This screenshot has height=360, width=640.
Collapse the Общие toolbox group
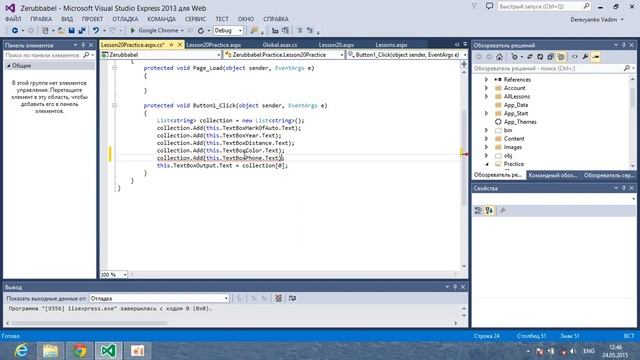(x=9, y=66)
